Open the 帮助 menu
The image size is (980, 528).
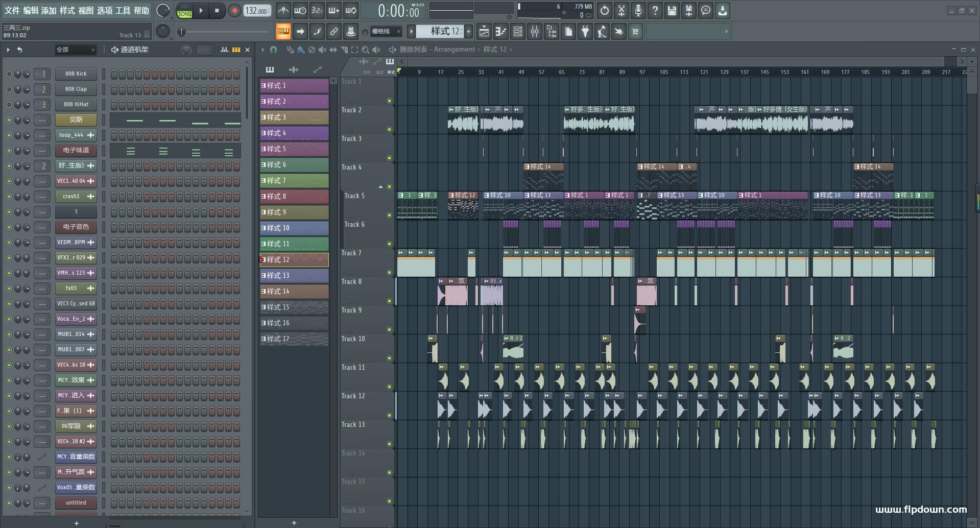tap(141, 10)
